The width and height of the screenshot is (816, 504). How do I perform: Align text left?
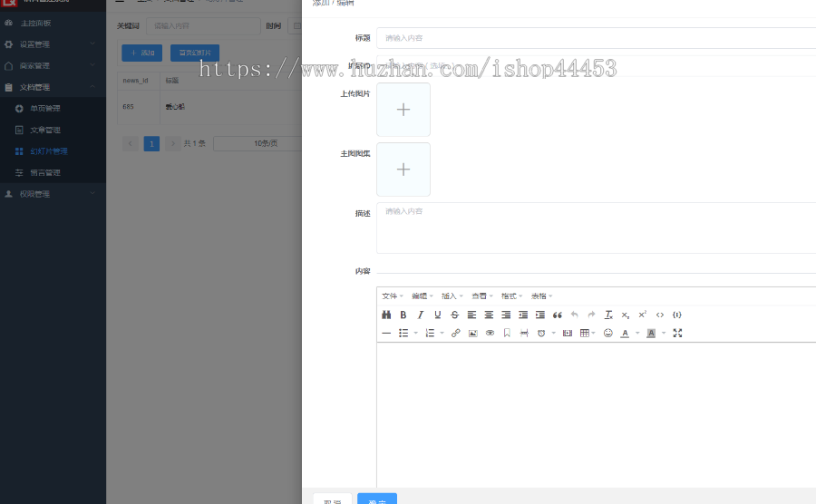tap(472, 315)
